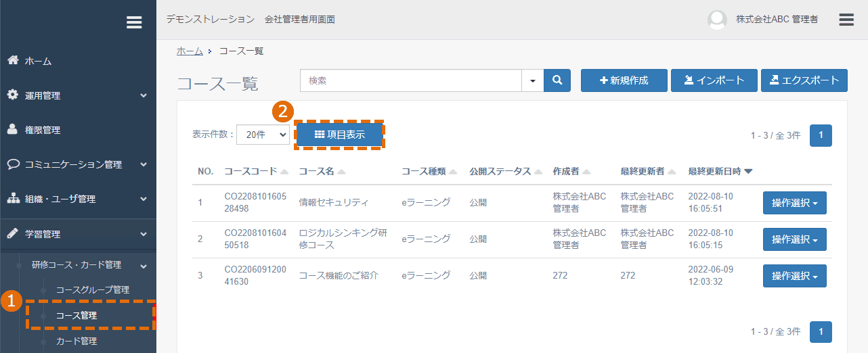Open 操作選択 dropdown for 情報セキュリティ
This screenshot has width=868, height=353.
[x=795, y=202]
